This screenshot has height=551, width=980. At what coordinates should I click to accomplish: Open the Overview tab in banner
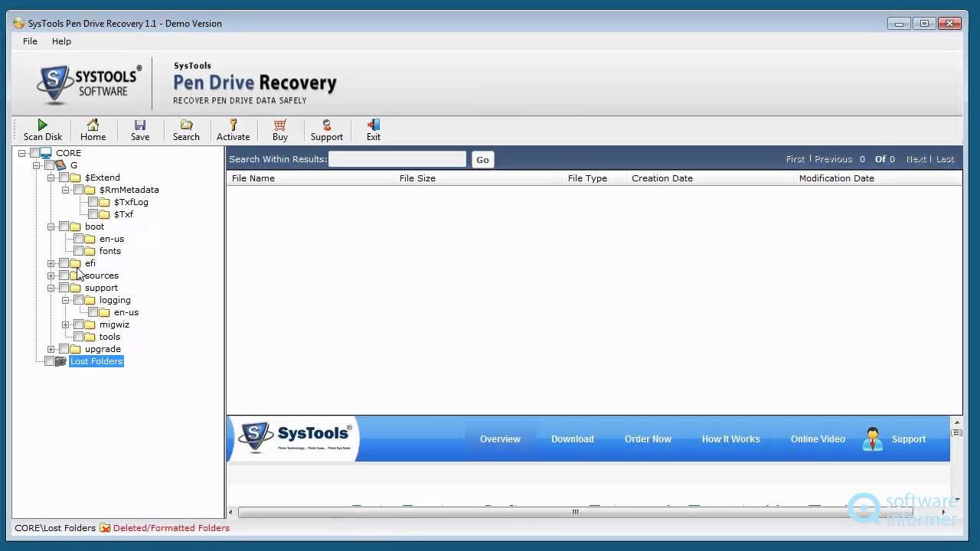500,439
